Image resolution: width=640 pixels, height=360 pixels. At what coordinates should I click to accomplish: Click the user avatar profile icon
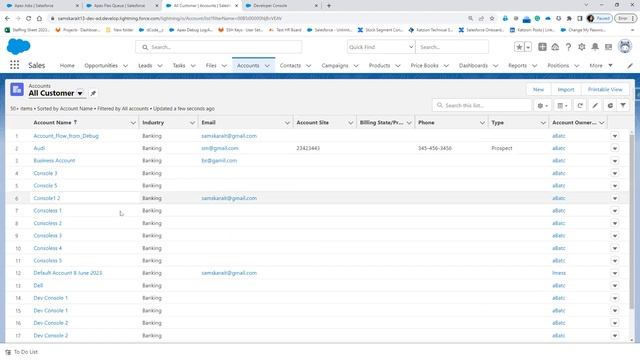point(625,47)
